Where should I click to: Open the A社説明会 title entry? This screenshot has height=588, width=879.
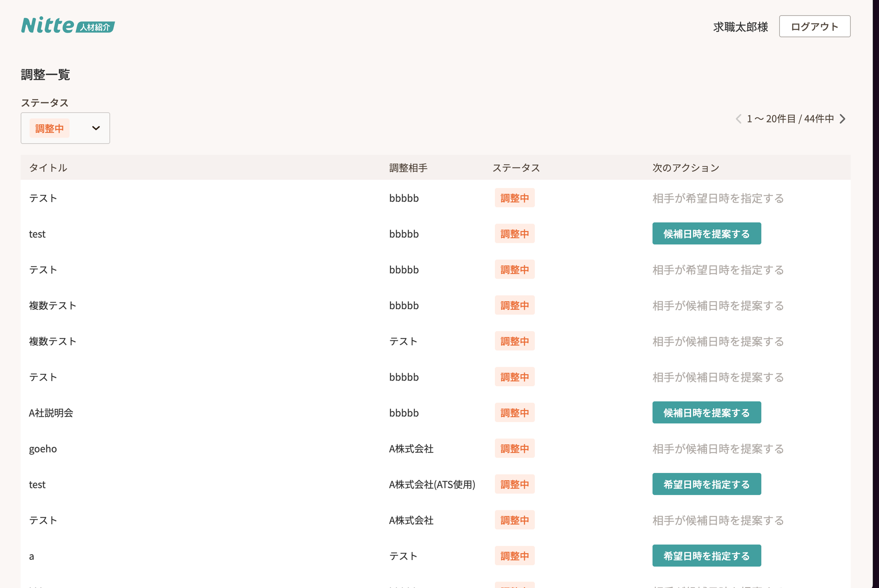pos(51,413)
